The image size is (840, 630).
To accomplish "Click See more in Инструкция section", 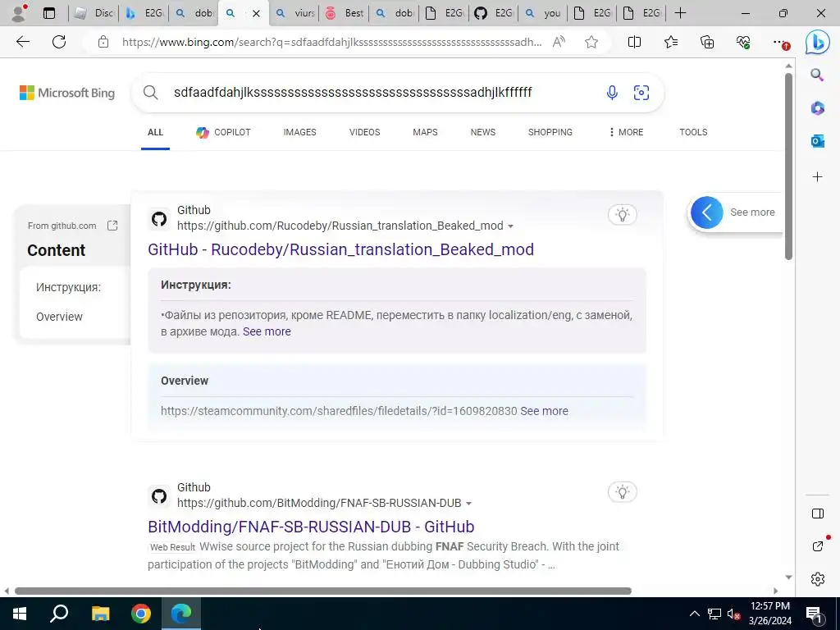I will coord(267,331).
